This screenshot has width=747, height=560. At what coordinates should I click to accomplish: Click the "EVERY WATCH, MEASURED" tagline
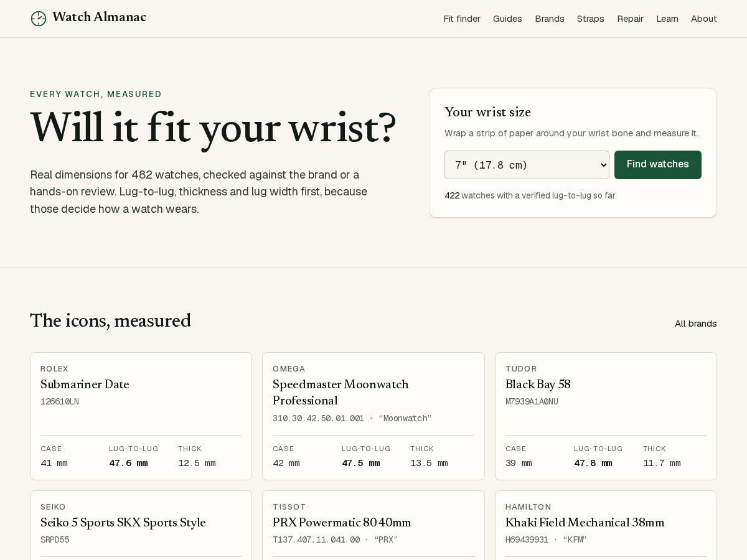[x=96, y=95]
